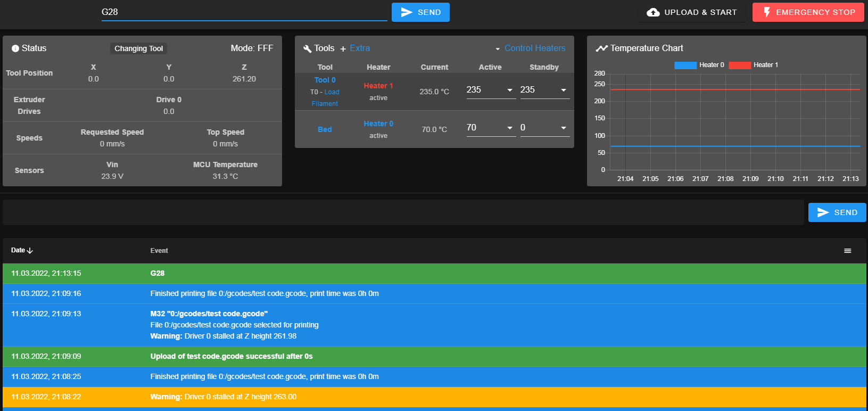Click the M32 "0:/gcodes/test code.gcode" entry
Viewport: 868px width, 411px height.
[434, 325]
